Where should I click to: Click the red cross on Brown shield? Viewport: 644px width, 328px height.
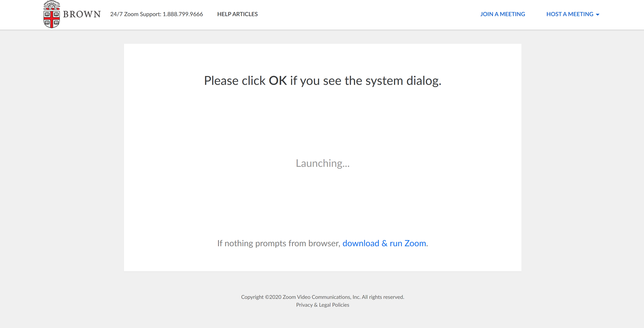pos(52,18)
